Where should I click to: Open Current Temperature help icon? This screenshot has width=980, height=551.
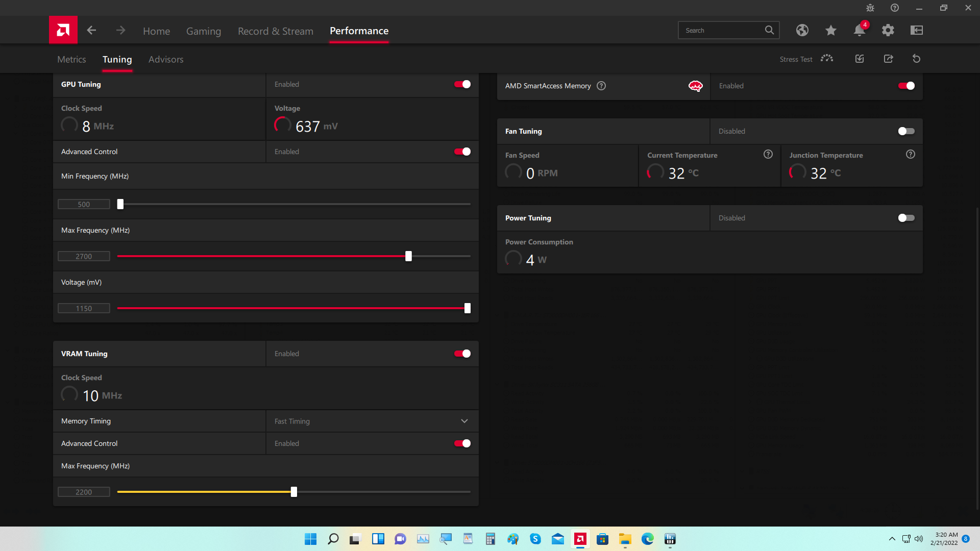pos(768,154)
